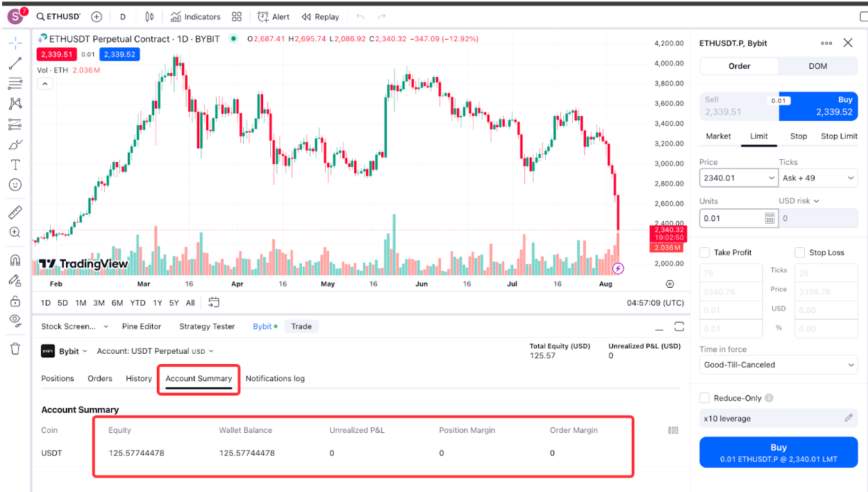Open the USDT Perpetual account dropdown
868x492 pixels.
click(x=155, y=352)
